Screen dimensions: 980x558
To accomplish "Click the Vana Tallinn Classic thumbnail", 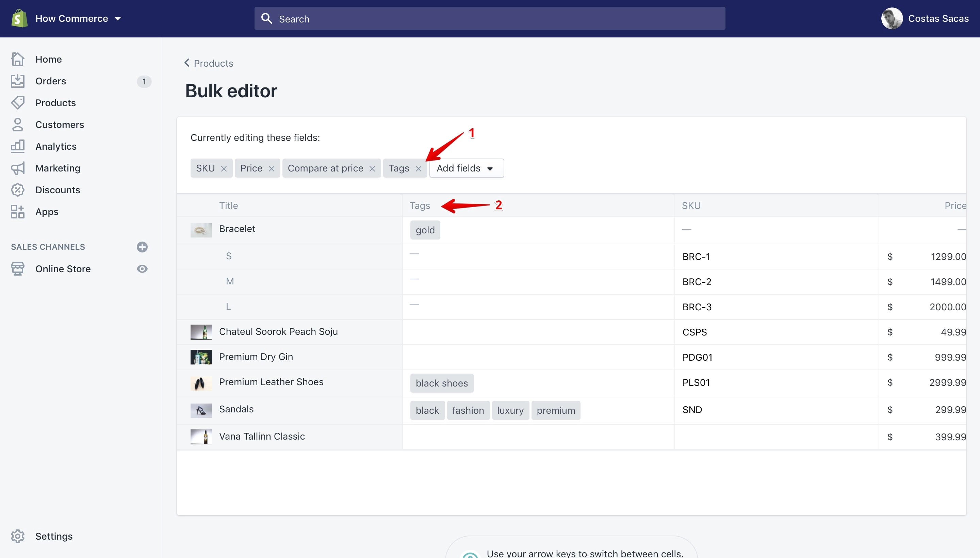I will click(x=201, y=437).
